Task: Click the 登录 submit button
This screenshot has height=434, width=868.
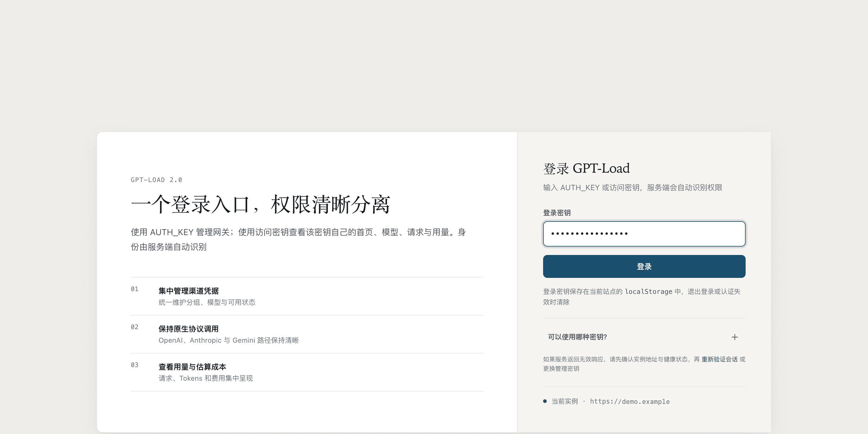Action: tap(644, 266)
